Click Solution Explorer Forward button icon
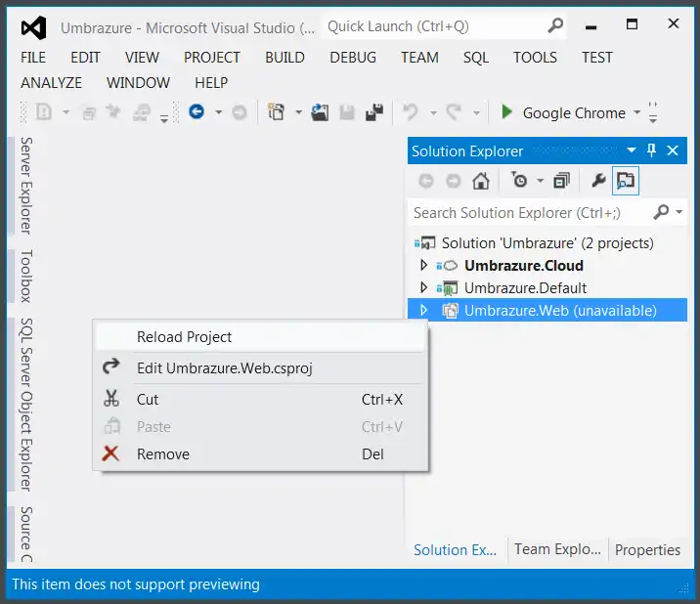Image resolution: width=700 pixels, height=604 pixels. coord(453,181)
